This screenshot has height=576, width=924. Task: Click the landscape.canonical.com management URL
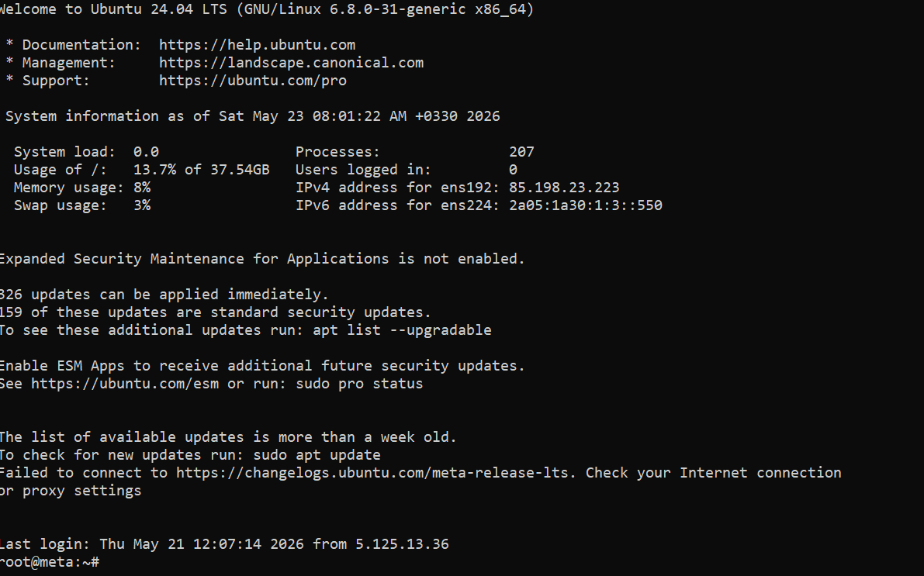click(x=291, y=63)
